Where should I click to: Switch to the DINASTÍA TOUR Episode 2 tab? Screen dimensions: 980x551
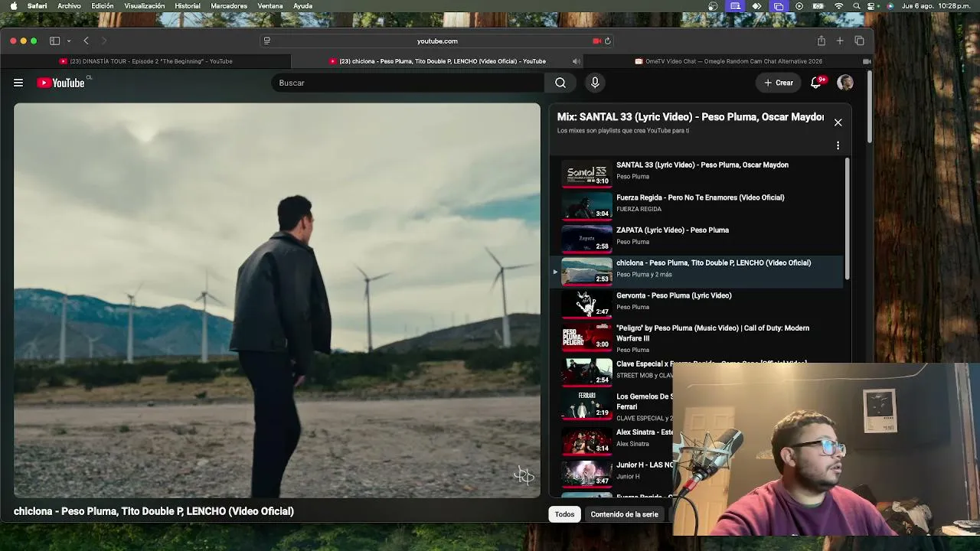(x=145, y=61)
